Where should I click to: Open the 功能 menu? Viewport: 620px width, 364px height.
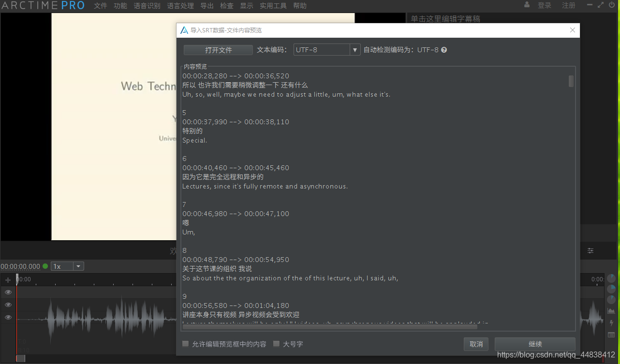click(120, 6)
